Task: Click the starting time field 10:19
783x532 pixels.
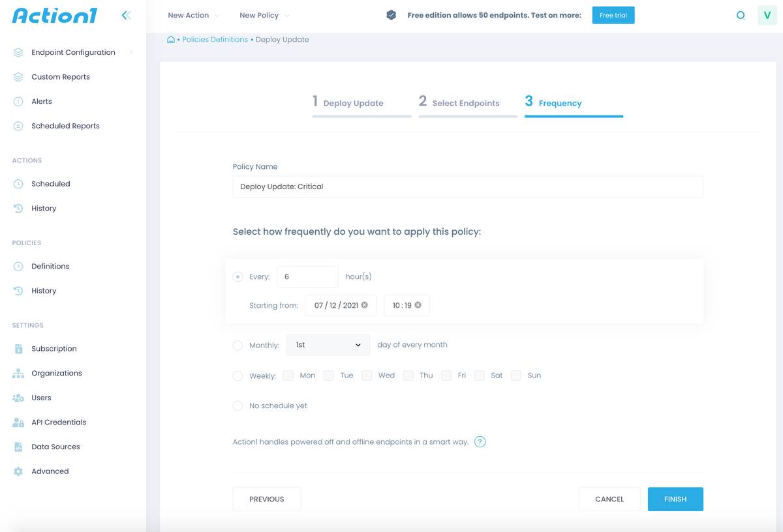Action: point(407,305)
